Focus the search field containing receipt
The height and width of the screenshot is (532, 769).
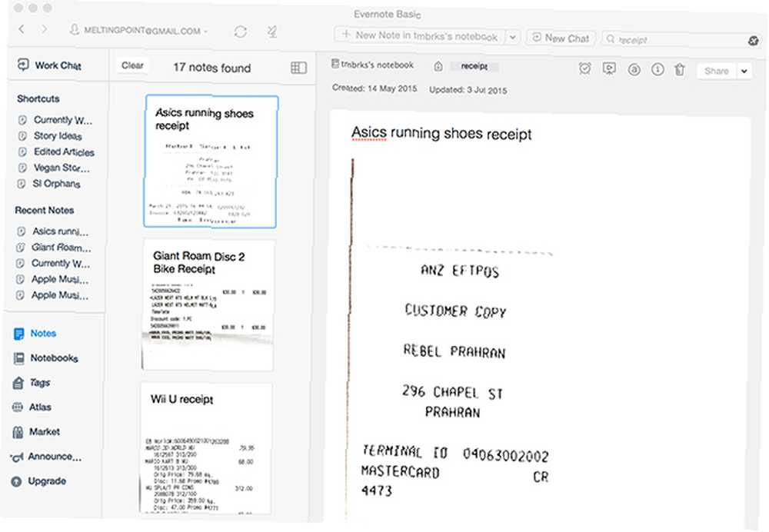[x=679, y=40]
